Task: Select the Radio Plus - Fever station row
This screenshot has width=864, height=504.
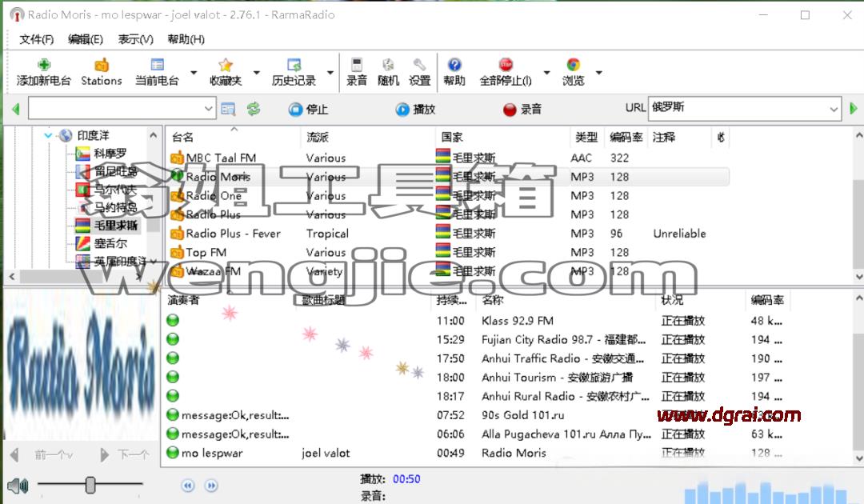Action: click(449, 234)
